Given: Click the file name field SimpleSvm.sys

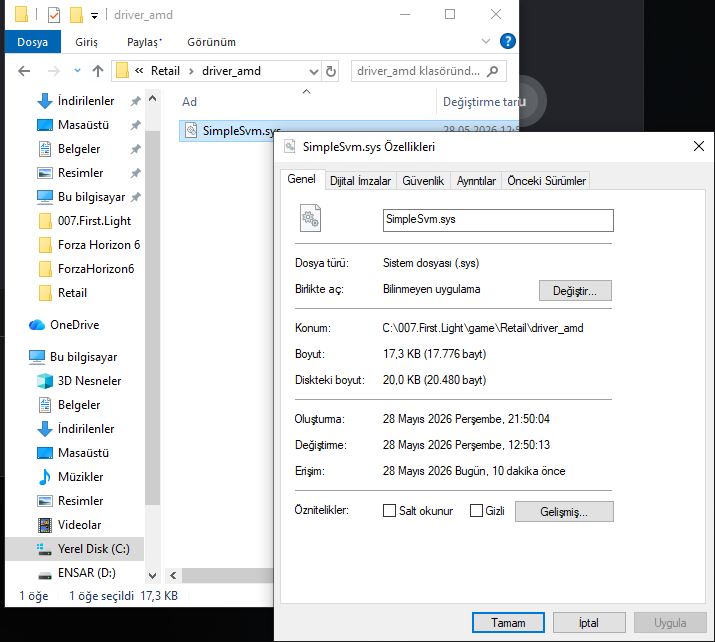Looking at the screenshot, I should point(498,220).
